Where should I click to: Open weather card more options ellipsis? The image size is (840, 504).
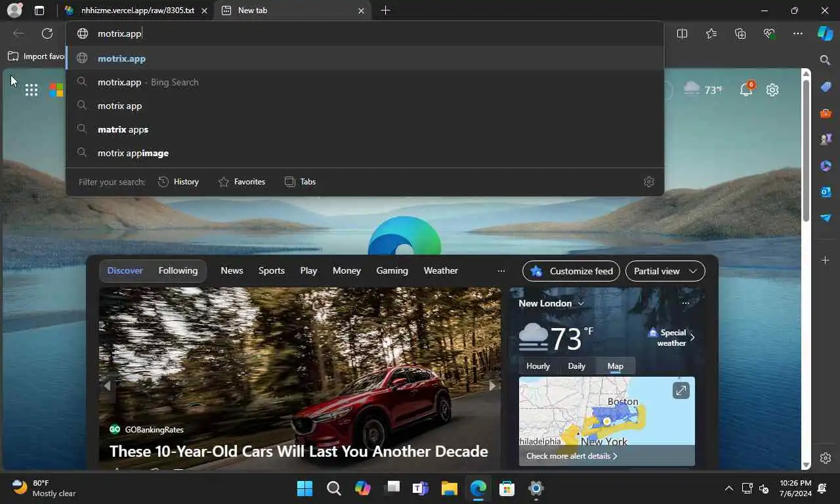pos(686,303)
